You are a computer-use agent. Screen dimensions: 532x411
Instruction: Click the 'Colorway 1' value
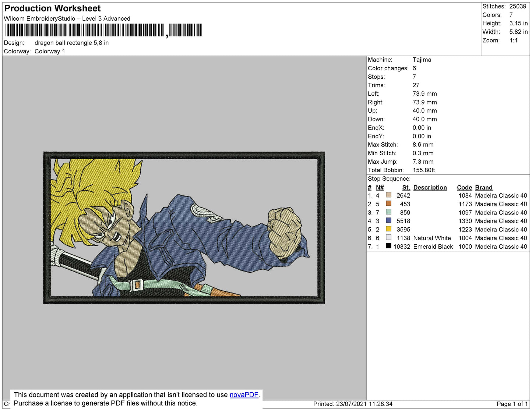point(50,52)
